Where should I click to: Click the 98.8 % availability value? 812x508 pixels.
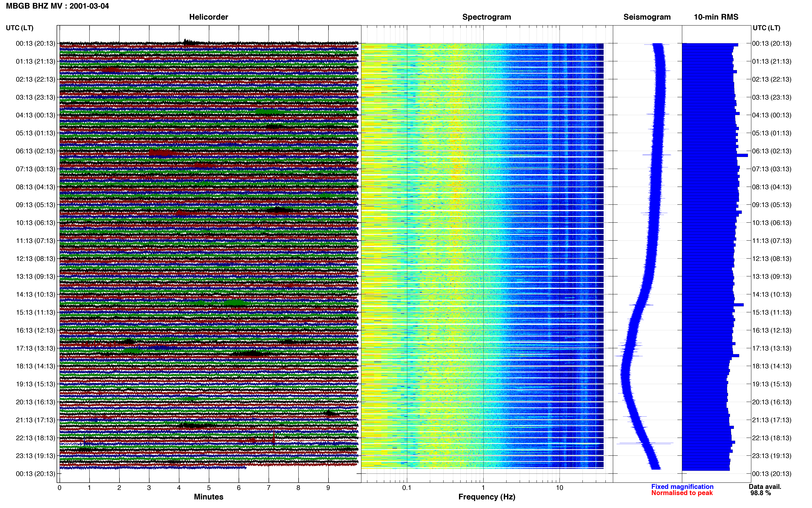(x=761, y=493)
